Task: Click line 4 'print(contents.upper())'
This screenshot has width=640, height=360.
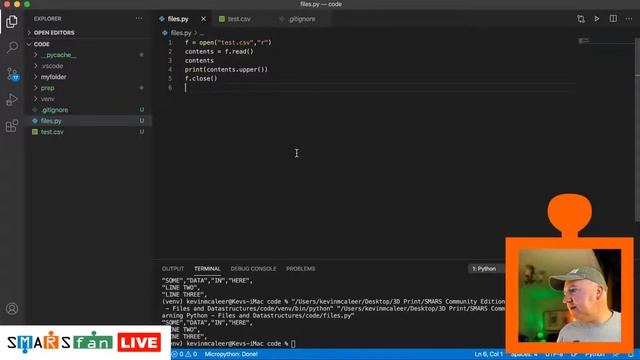Action: click(x=226, y=69)
